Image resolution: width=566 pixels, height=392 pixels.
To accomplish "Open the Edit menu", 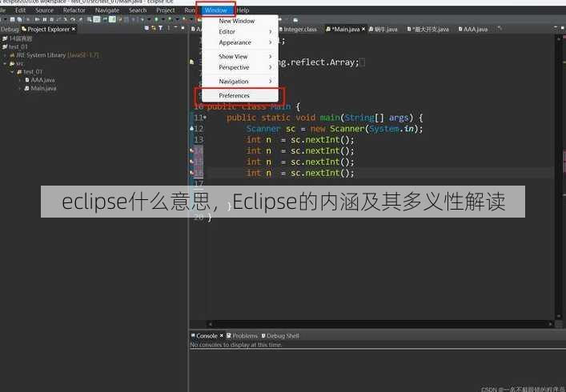I will (20, 10).
